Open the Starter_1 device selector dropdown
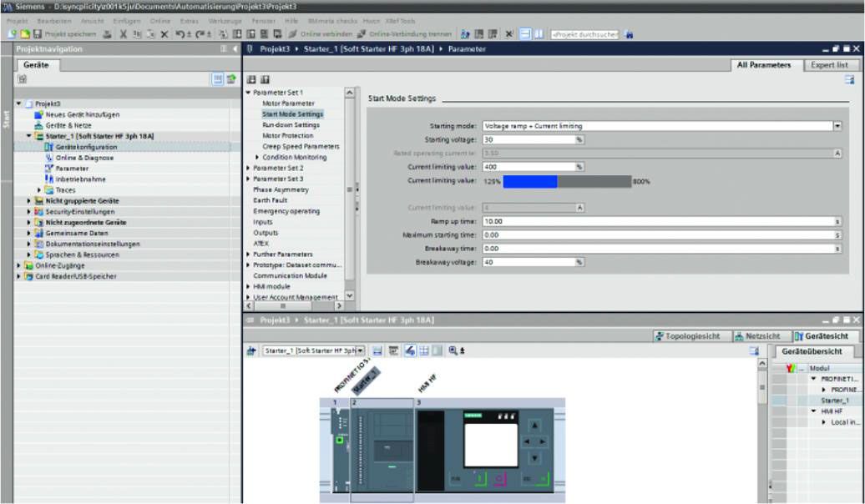Viewport: 865px width, 504px height. [x=360, y=350]
